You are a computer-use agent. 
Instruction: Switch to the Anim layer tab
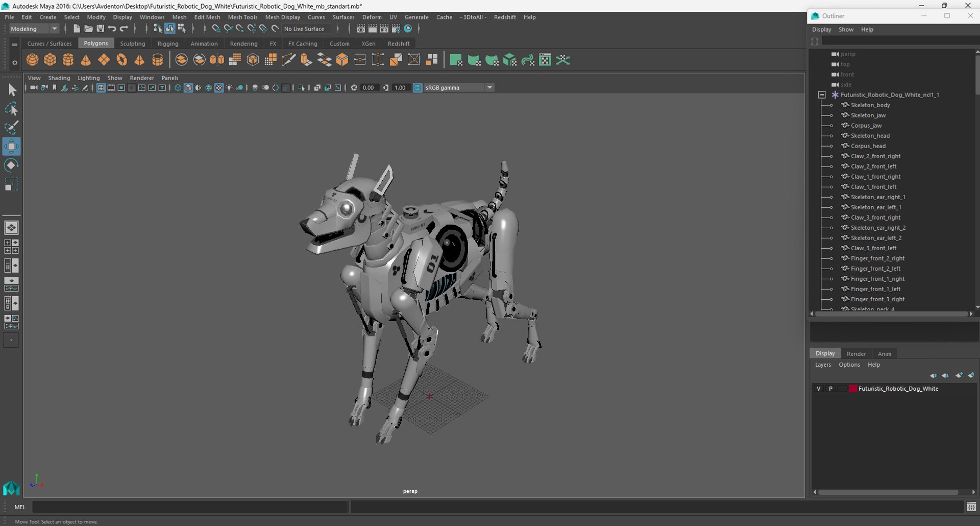tap(885, 353)
